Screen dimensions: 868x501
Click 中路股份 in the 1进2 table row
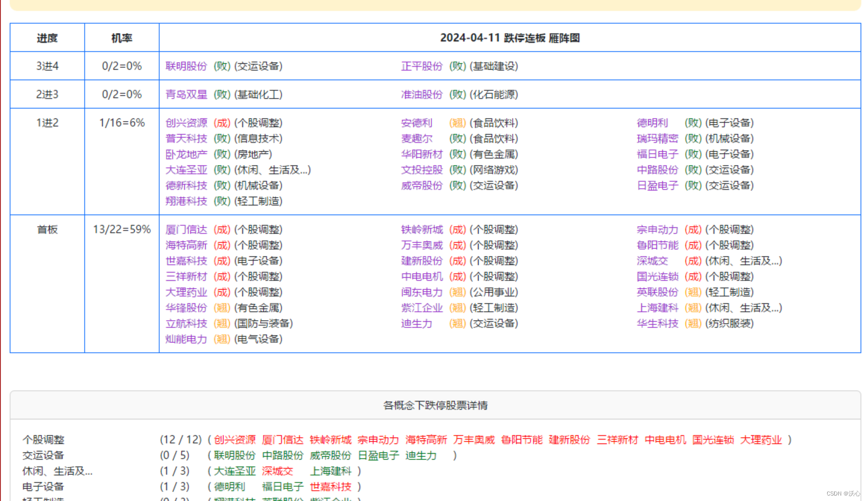pyautogui.click(x=657, y=169)
